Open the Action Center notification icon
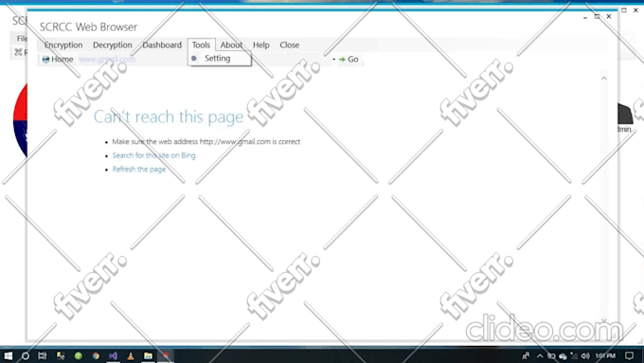Image resolution: width=644 pixels, height=363 pixels. [629, 356]
